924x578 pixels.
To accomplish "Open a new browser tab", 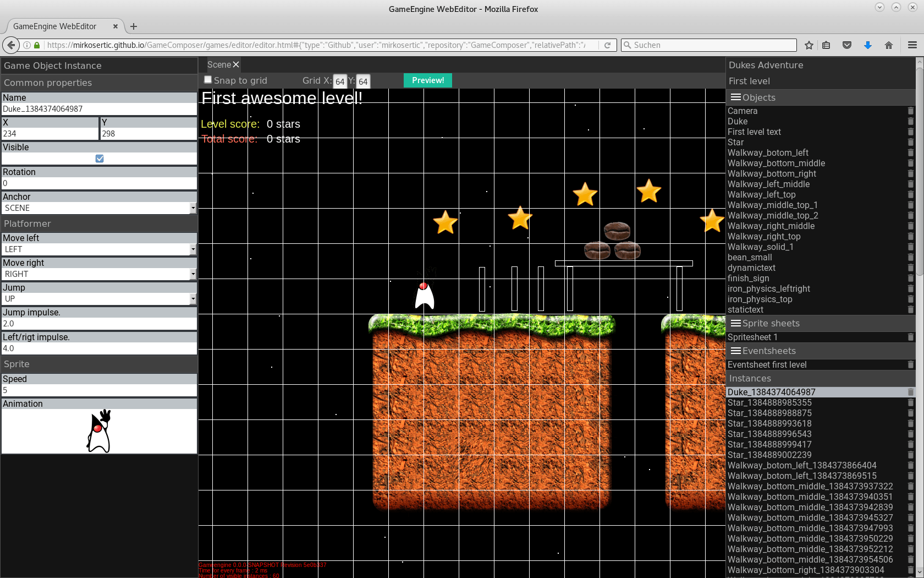I will 134,26.
